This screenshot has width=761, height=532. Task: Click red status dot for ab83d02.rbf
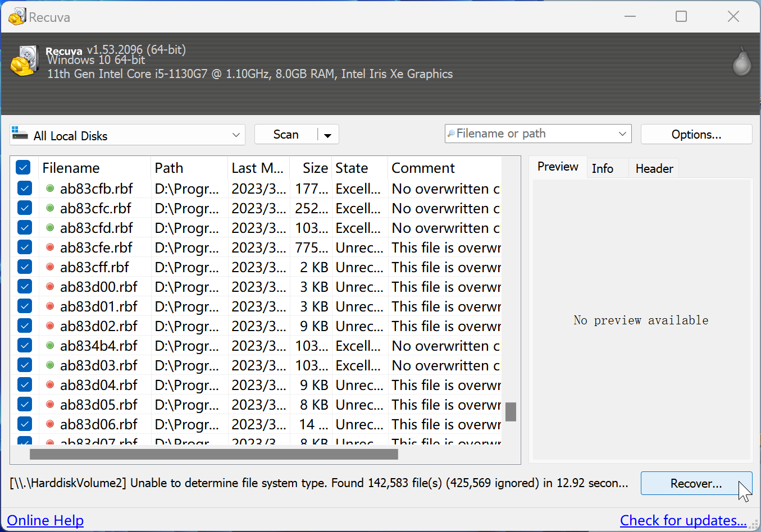click(x=50, y=326)
